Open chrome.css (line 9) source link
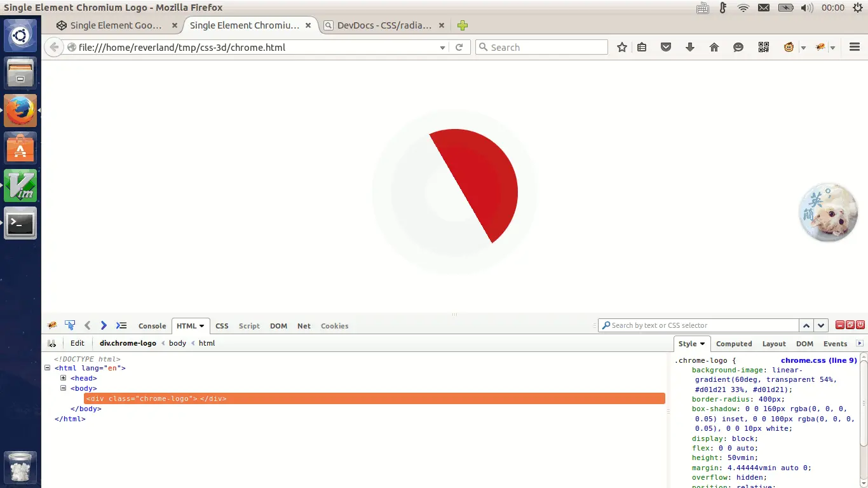This screenshot has height=488, width=868. click(x=818, y=360)
